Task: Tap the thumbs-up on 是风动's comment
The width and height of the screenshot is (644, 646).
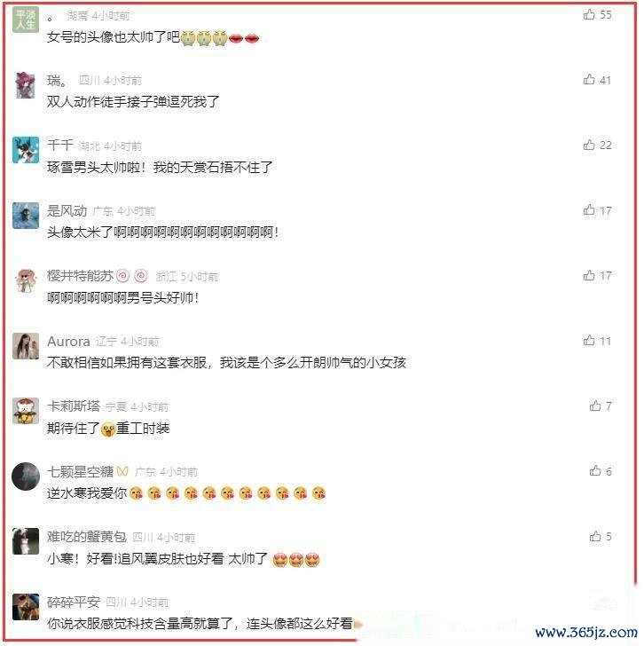Action: [x=589, y=209]
